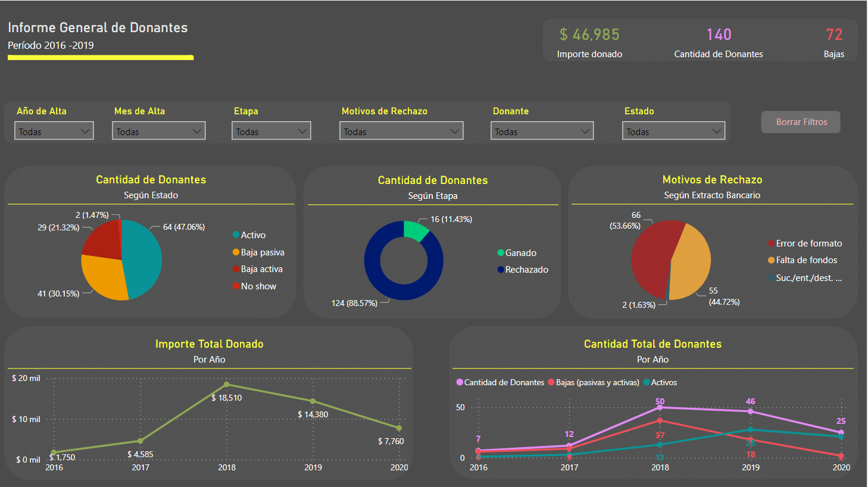The image size is (868, 487).
Task: Expand the Estado dropdown
Action: coord(673,131)
